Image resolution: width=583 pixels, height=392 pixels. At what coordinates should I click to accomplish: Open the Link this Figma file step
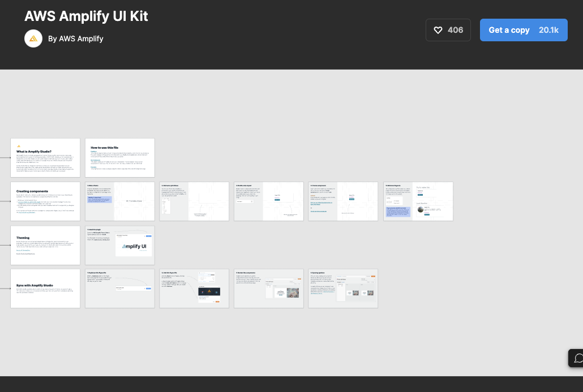pos(194,288)
